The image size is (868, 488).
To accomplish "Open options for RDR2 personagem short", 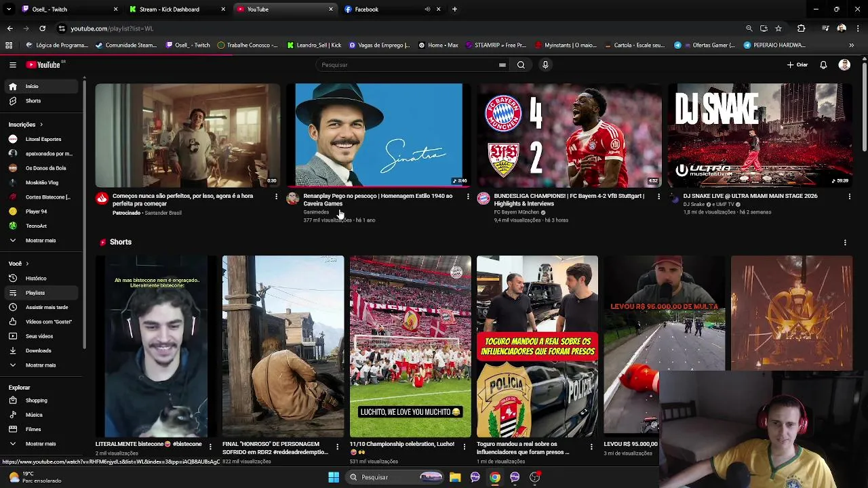I will click(x=337, y=447).
